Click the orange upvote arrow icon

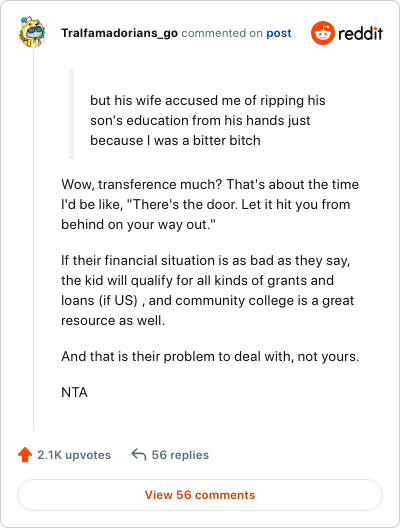tap(25, 455)
